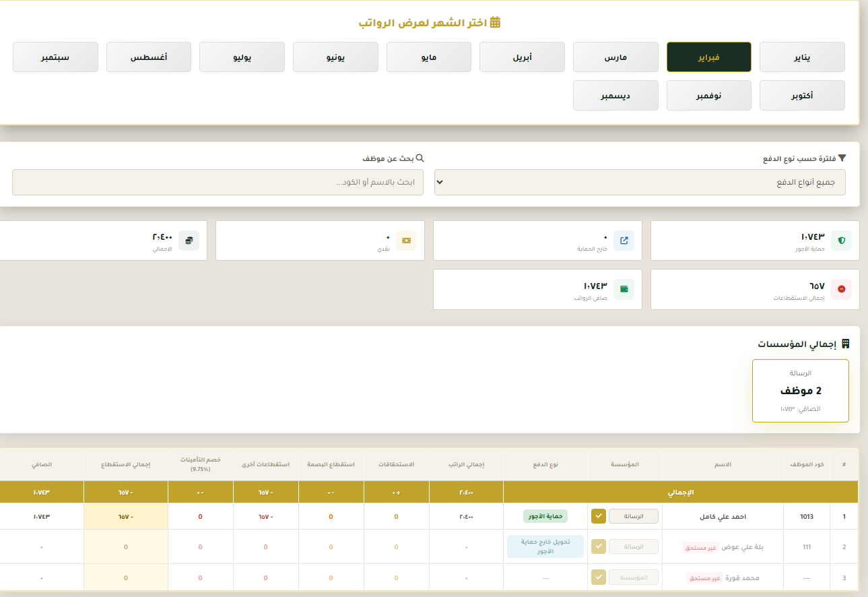Switch to the يوليو month tab
The image size is (868, 597).
(242, 57)
